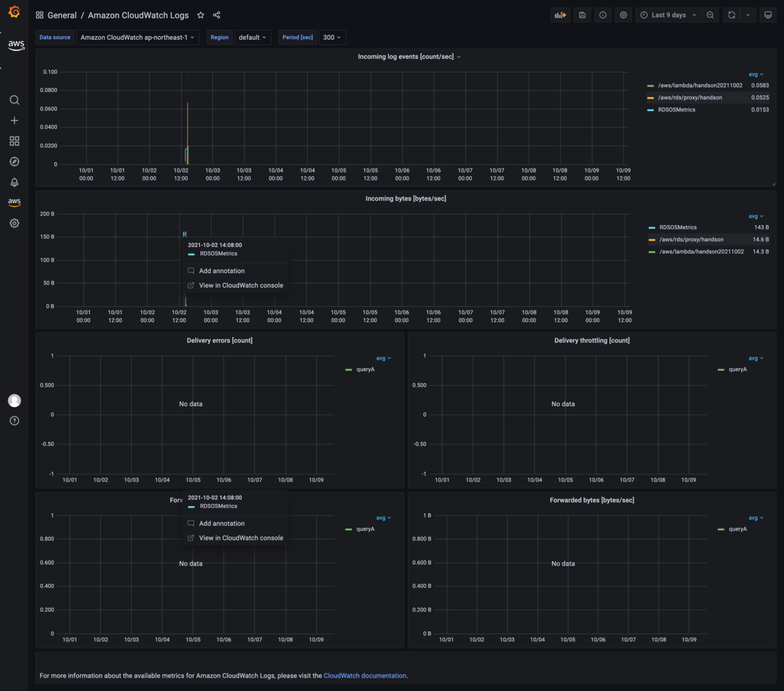Viewport: 784px width, 691px height.
Task: Expand Incoming log events panel title menu
Action: click(409, 57)
